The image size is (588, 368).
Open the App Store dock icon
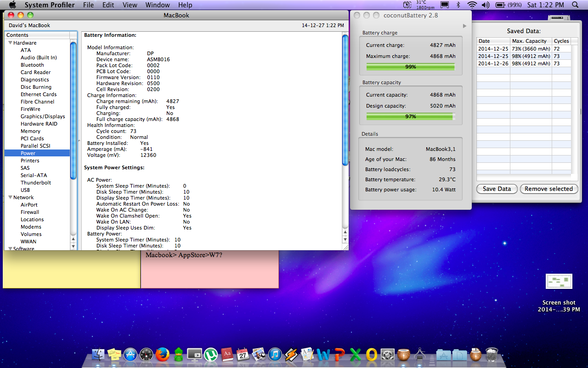coord(130,354)
